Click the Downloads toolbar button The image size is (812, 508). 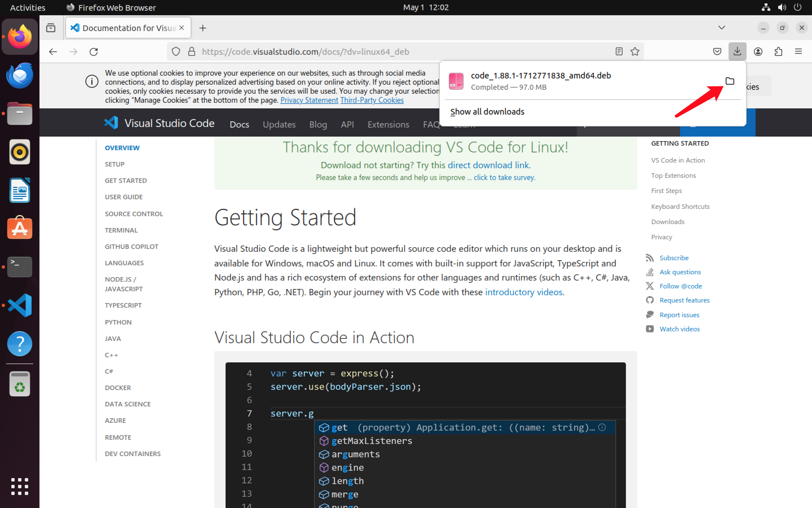[x=737, y=51]
